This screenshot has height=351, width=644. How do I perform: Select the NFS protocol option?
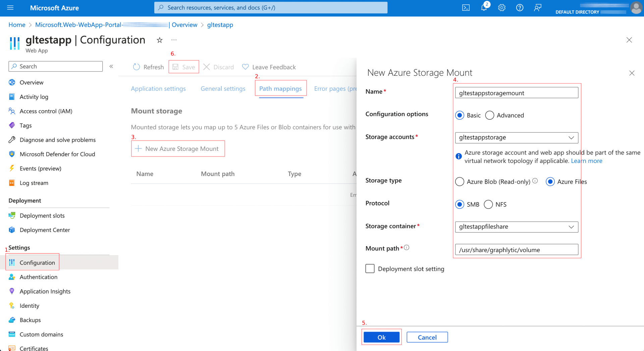488,204
